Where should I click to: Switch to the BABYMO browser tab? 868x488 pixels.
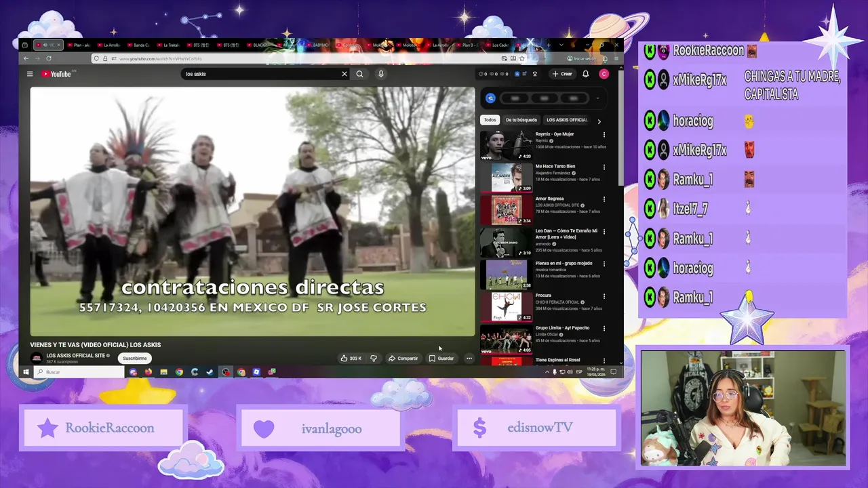pyautogui.click(x=317, y=45)
